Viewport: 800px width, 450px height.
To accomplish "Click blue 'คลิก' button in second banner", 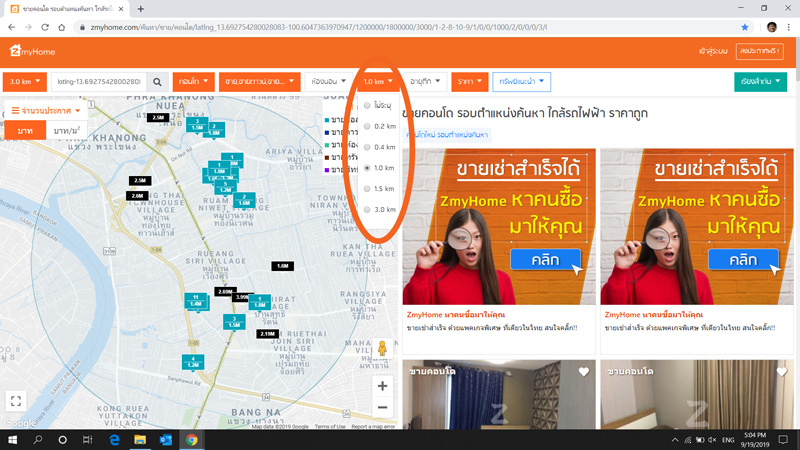I will pyautogui.click(x=743, y=260).
